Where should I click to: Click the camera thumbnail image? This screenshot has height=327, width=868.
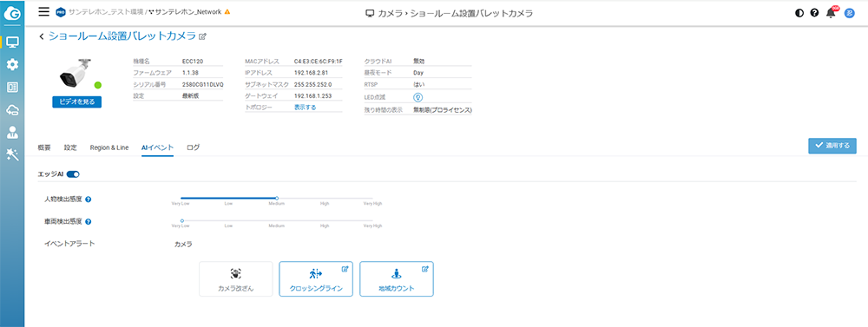tap(76, 73)
